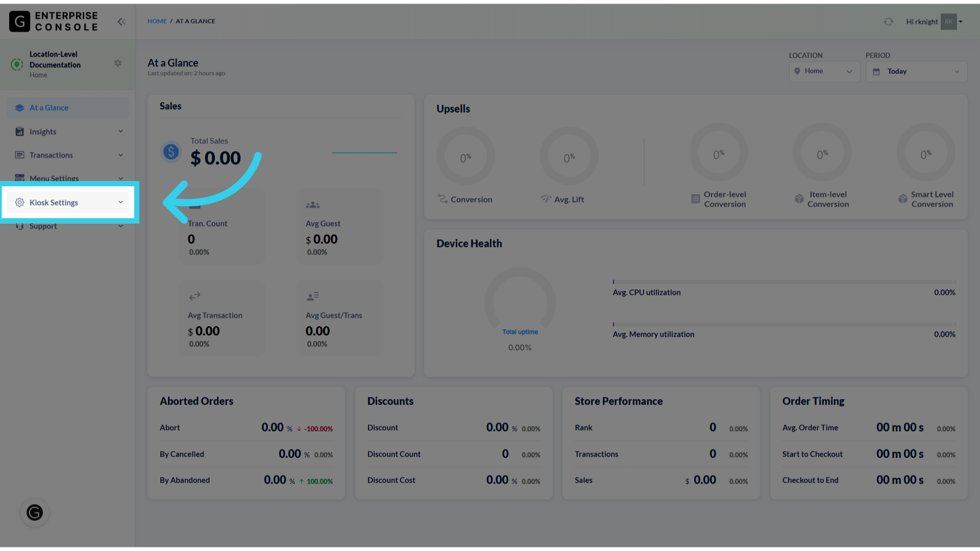Click the Total Sales dollar icon

(x=171, y=152)
